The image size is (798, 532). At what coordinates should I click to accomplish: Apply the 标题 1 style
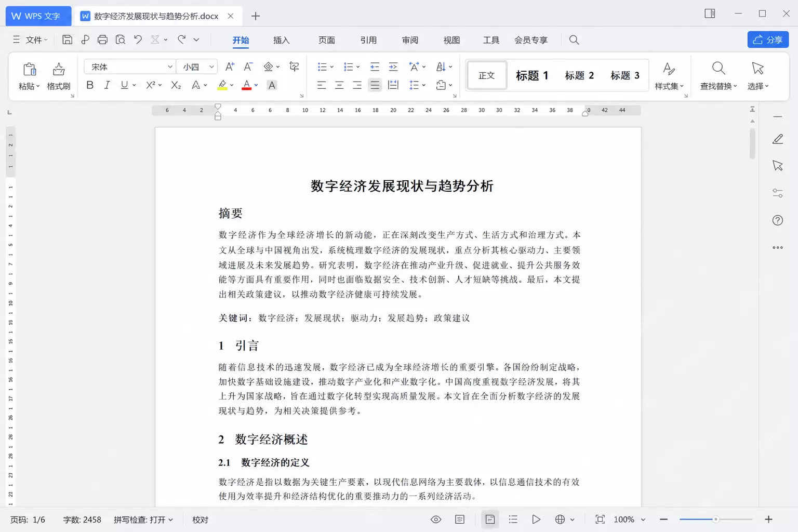[x=532, y=76]
